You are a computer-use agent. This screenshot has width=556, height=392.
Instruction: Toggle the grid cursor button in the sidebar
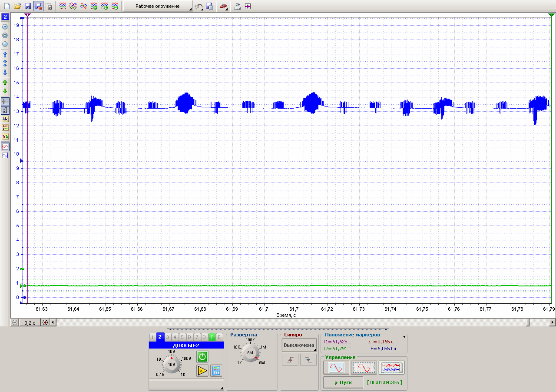click(x=5, y=101)
